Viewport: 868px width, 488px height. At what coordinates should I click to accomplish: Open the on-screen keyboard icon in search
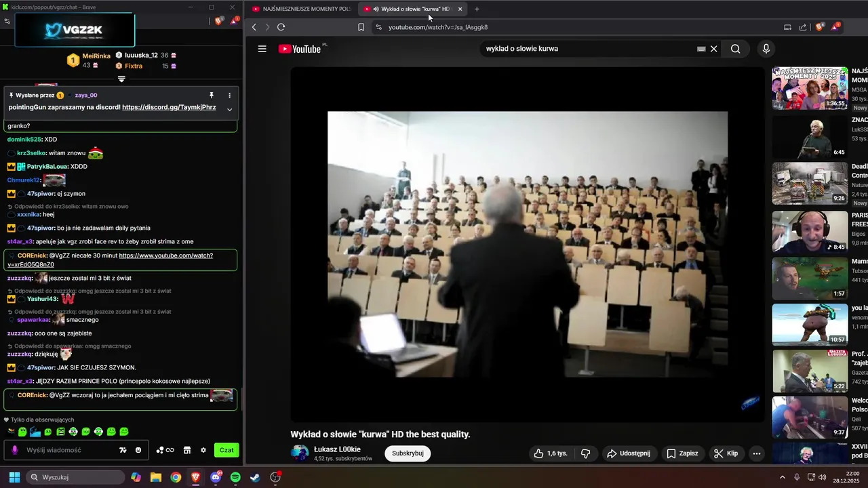pyautogui.click(x=701, y=49)
